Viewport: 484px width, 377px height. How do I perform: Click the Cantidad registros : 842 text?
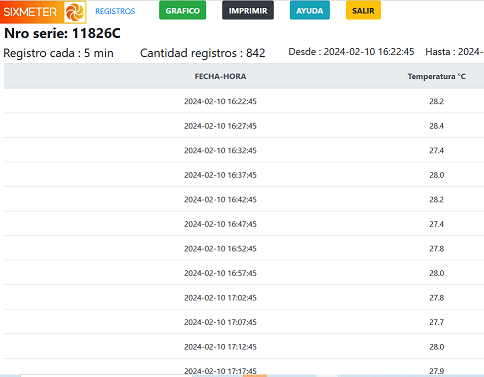click(203, 53)
